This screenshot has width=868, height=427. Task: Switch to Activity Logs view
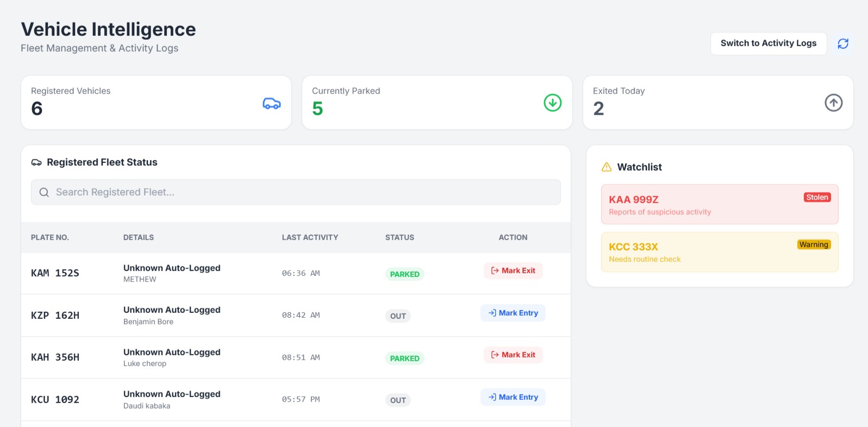tap(768, 43)
